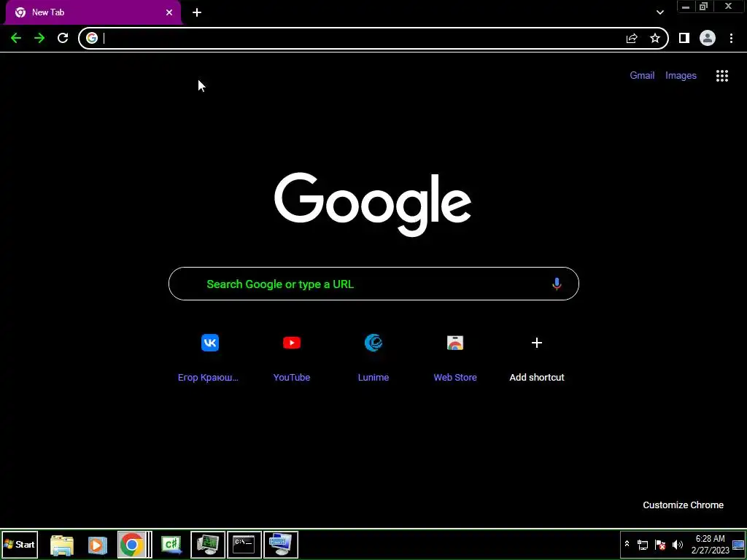
Task: Expand the tab search chevron
Action: [x=659, y=12]
